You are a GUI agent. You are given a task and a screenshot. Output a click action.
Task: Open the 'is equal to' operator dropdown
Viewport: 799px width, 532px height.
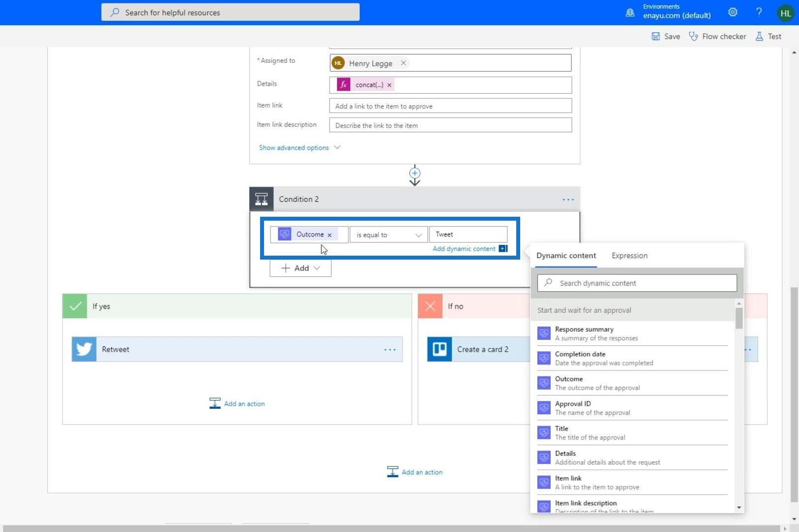388,235
